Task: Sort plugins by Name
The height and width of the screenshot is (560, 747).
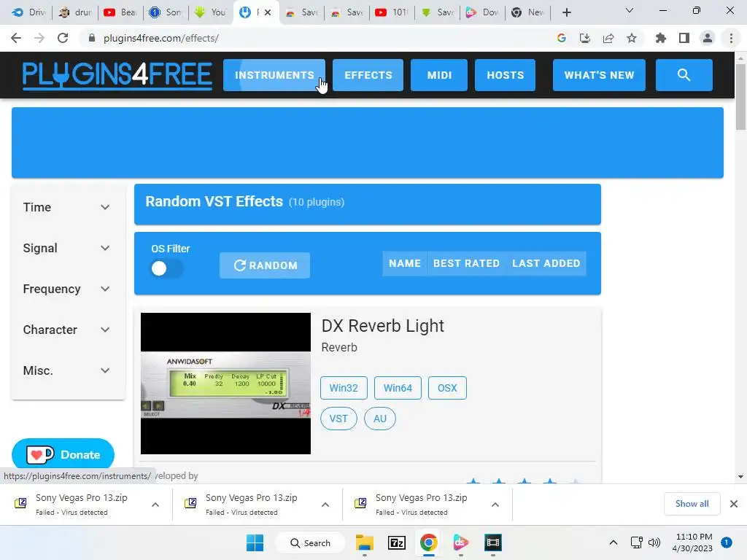Action: [x=404, y=263]
